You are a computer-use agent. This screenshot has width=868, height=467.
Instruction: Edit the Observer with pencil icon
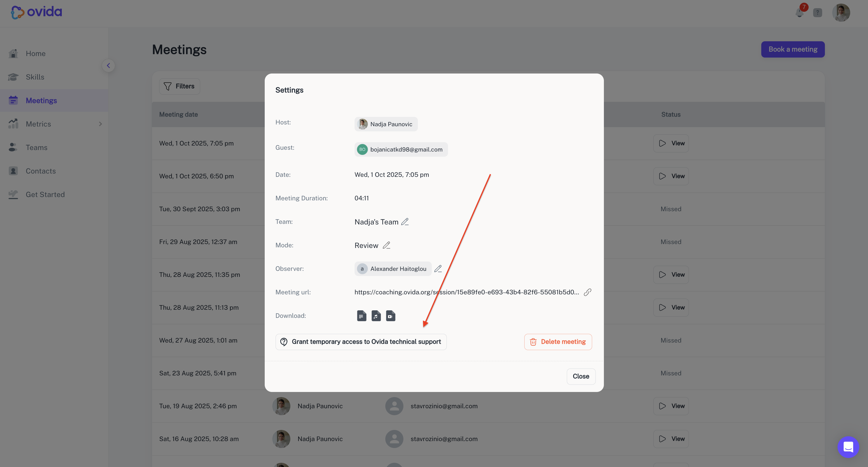point(438,269)
